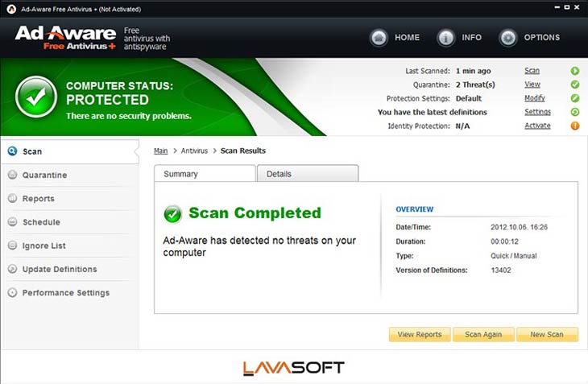Click green check icon beside Quarantine View
This screenshot has height=384, width=588.
[574, 85]
